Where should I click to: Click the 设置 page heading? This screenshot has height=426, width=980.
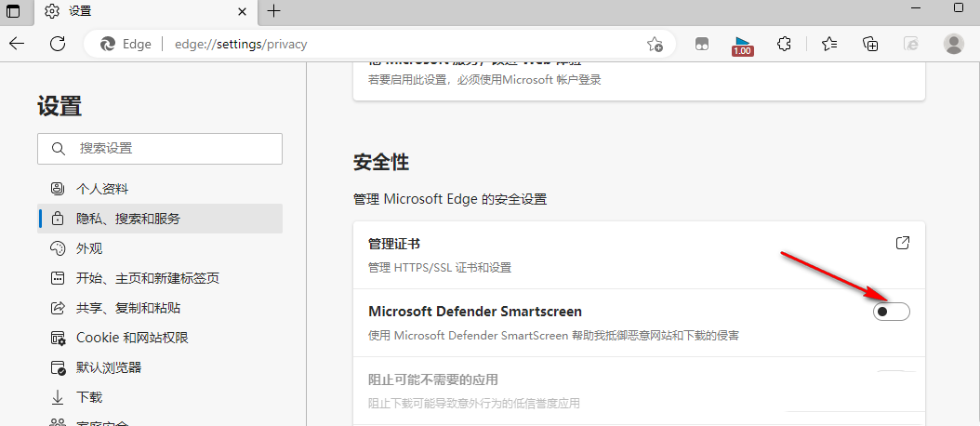[60, 106]
